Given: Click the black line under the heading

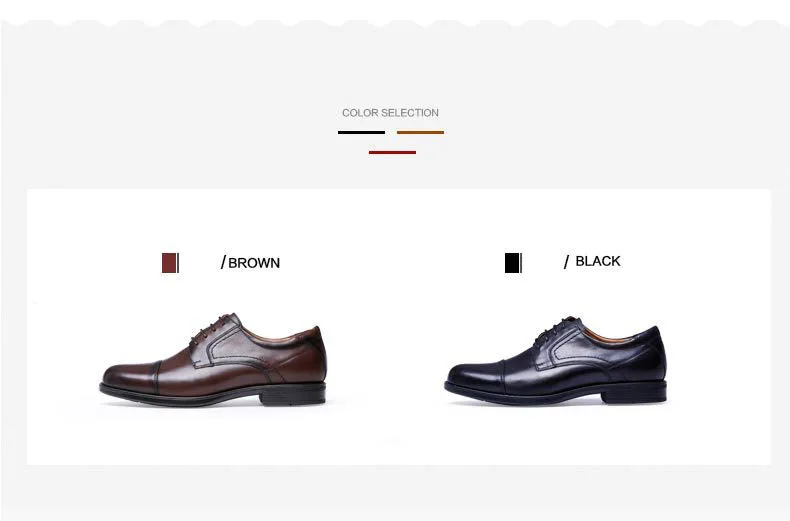Looking at the screenshot, I should 361,133.
